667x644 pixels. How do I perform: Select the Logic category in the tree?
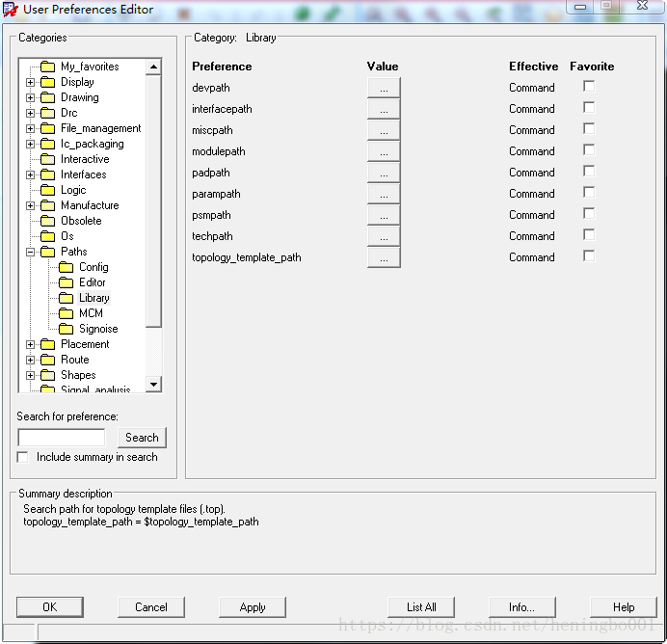click(73, 190)
